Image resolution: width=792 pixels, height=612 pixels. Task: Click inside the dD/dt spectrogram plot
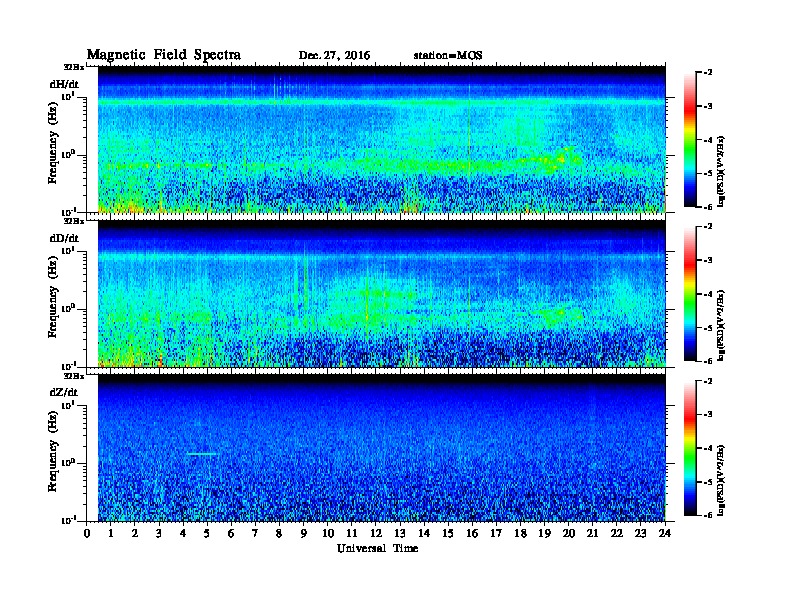(382, 293)
